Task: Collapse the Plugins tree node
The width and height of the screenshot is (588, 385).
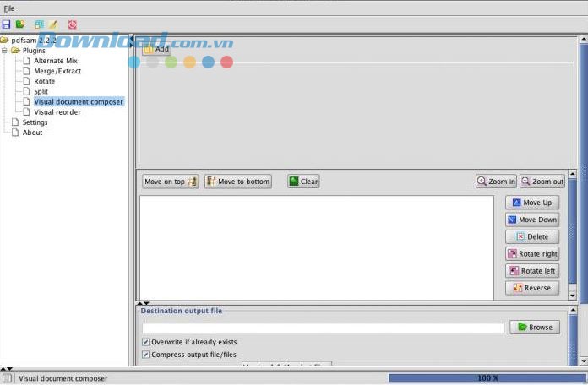Action: tap(4, 50)
